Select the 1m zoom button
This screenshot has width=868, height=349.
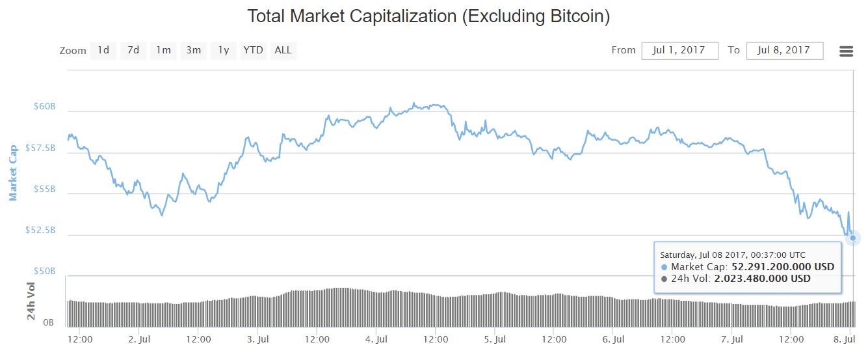163,50
